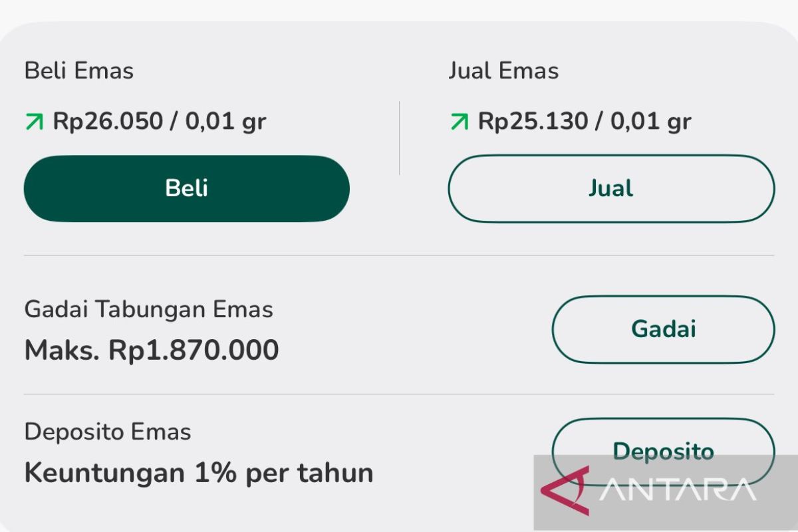This screenshot has width=798, height=532.
Task: Click the sell price Rp25.130 / 0,01 gr
Action: pos(585,122)
